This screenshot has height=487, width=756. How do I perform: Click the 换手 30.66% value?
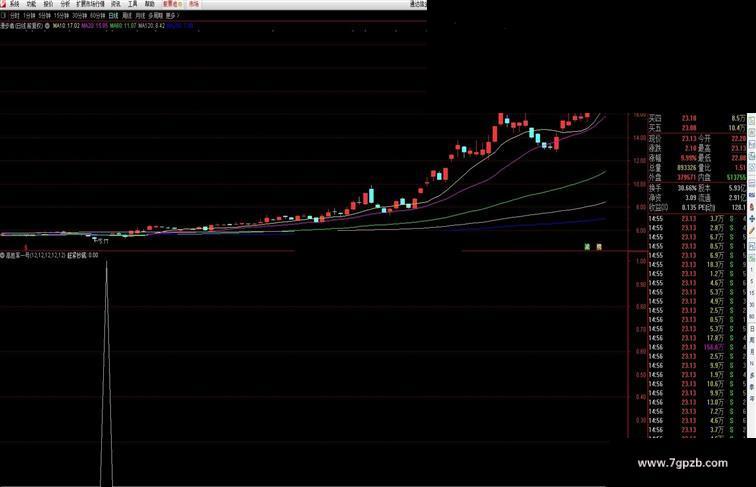click(x=687, y=188)
